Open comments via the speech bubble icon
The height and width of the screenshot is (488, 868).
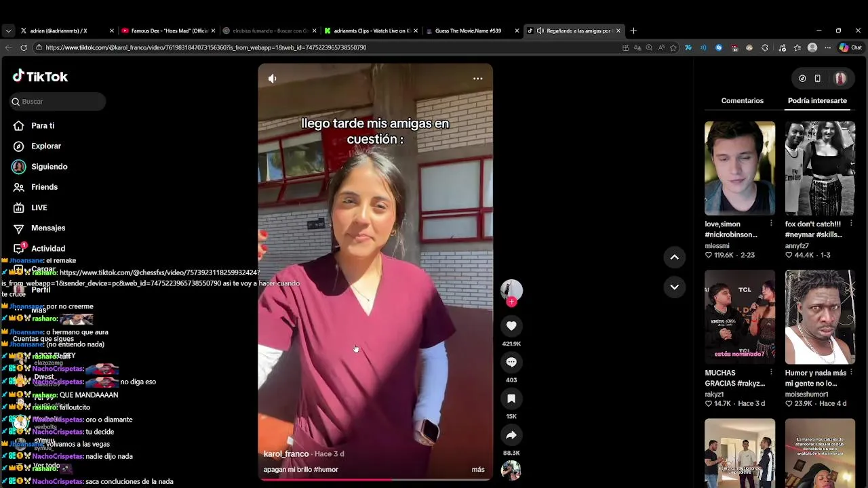pyautogui.click(x=511, y=363)
